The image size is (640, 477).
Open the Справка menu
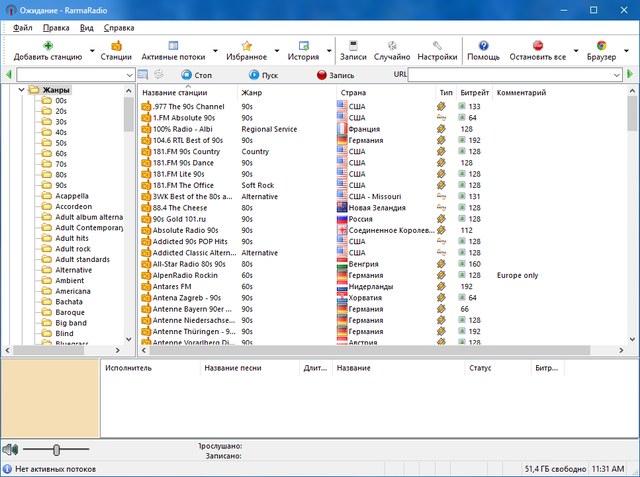coord(119,27)
